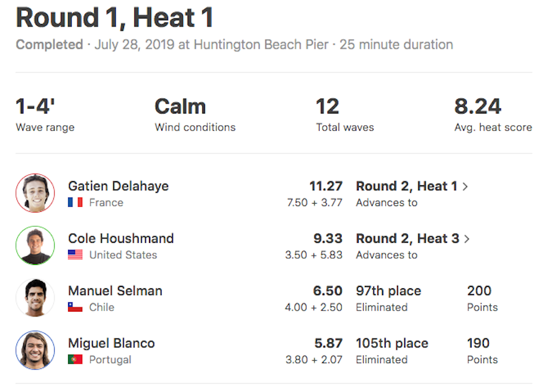Click the Round 1, Heat 1 heading
Viewport: 552px width, 392px height.
coord(115,18)
